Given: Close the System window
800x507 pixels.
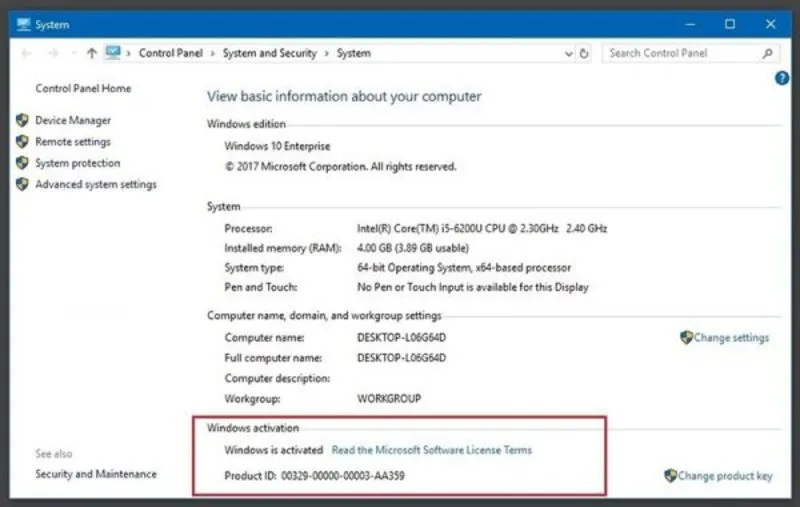Looking at the screenshot, I should pos(770,24).
